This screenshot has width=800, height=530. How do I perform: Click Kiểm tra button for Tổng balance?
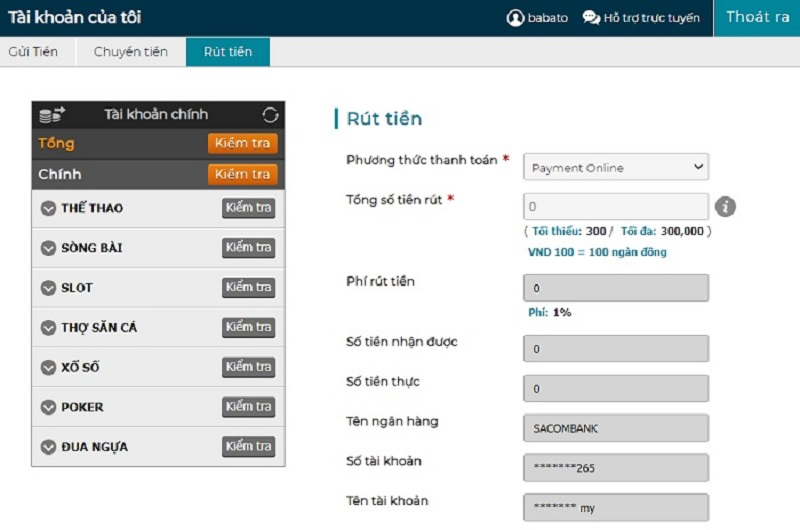242,143
